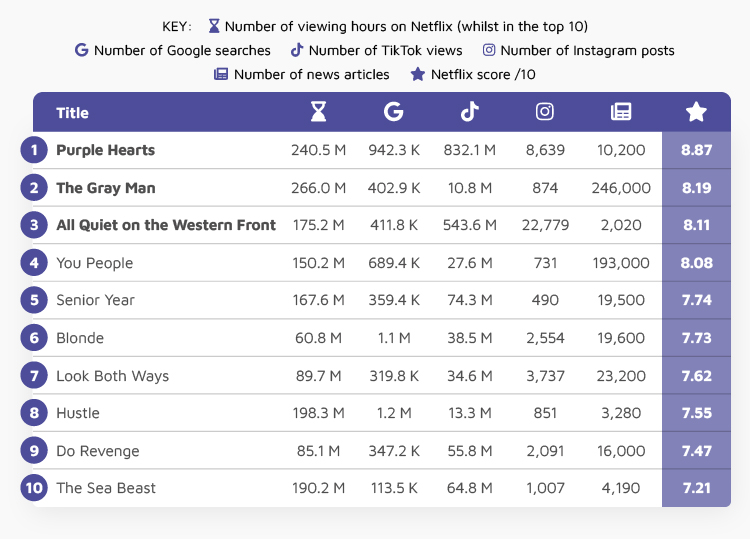750x539 pixels.
Task: Select the Look Both Ways title
Action: click(x=112, y=376)
